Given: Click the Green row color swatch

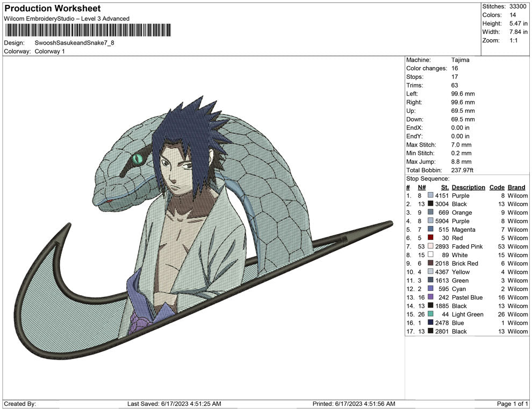Looking at the screenshot, I should 430,280.
